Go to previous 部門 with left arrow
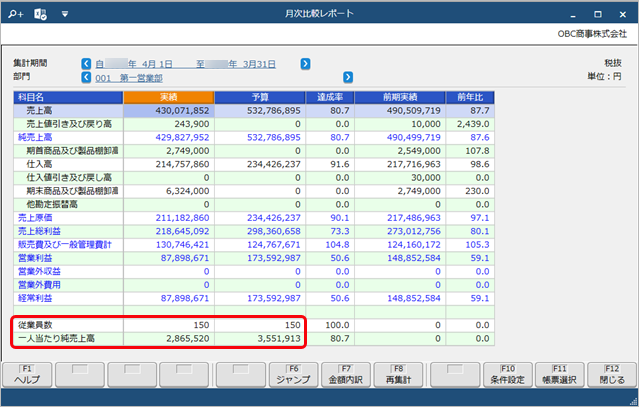This screenshot has width=639, height=407. tap(86, 77)
